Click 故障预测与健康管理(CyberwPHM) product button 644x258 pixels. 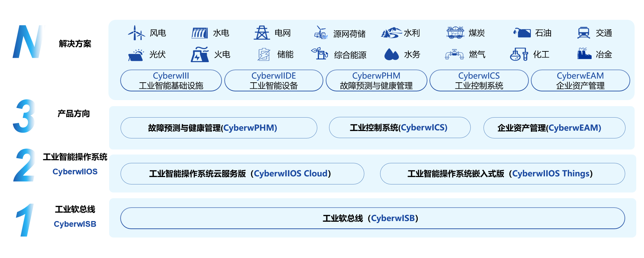click(x=219, y=128)
